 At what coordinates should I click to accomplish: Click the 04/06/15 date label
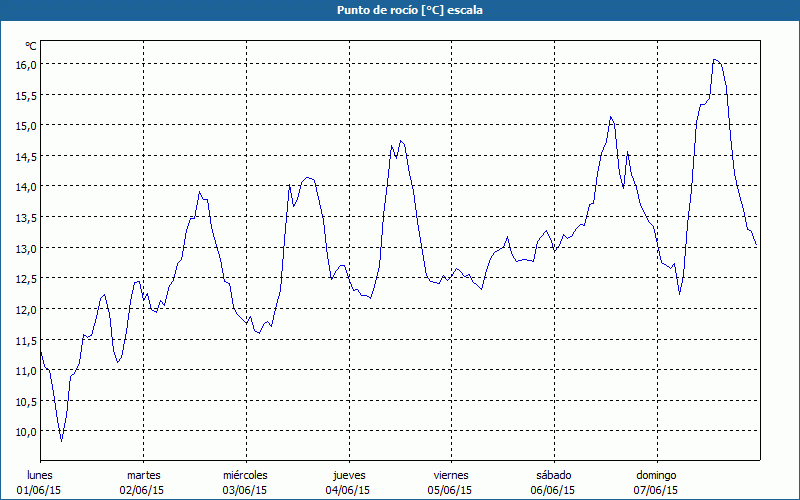click(x=347, y=490)
